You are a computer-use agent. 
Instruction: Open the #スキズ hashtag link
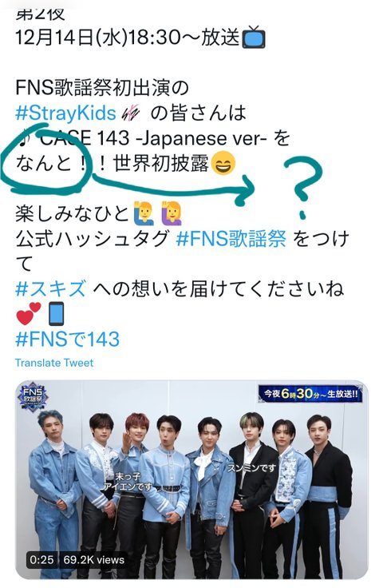point(51,288)
